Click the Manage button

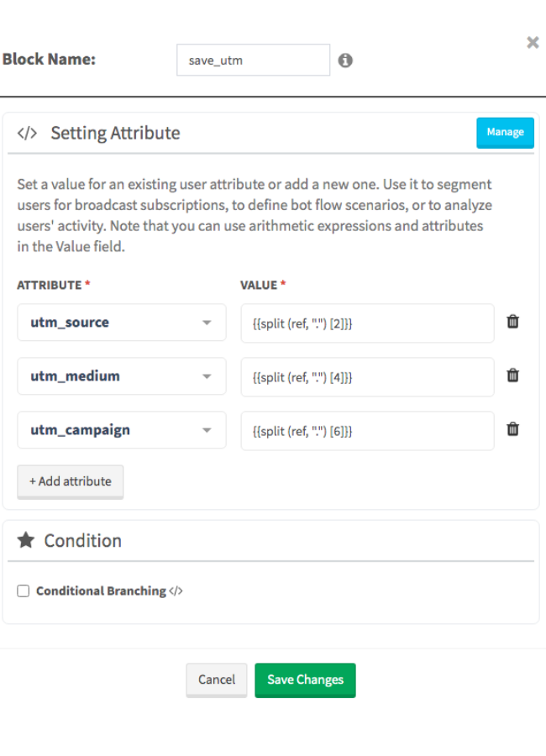tap(505, 133)
